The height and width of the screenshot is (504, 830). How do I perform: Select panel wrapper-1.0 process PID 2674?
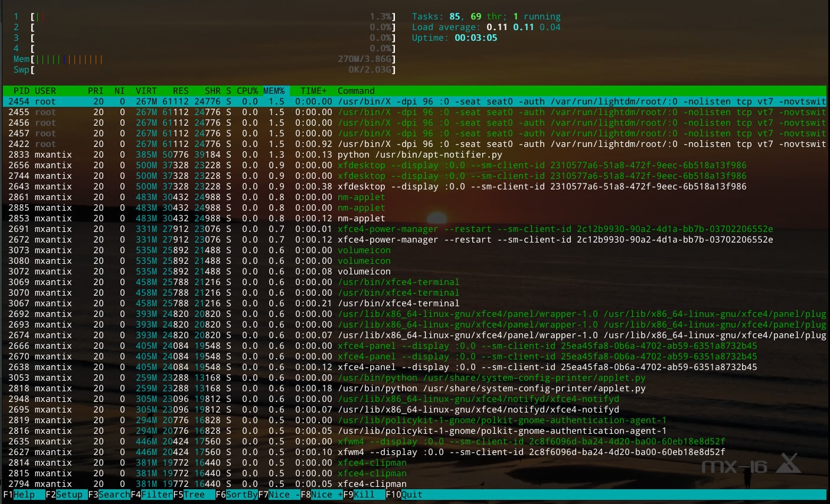pyautogui.click(x=414, y=335)
